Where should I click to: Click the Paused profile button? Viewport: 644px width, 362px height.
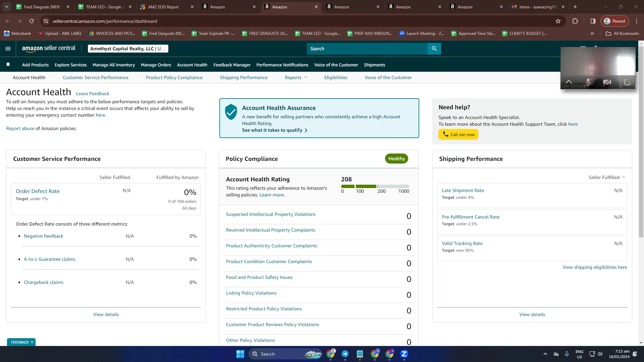[x=615, y=21]
